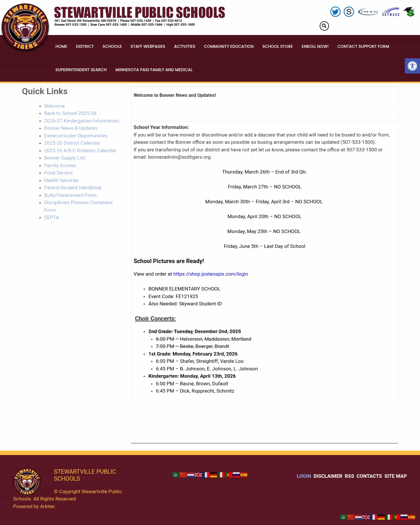This screenshot has width=420, height=525.
Task: Open the accessibility tools person icon
Action: click(412, 66)
